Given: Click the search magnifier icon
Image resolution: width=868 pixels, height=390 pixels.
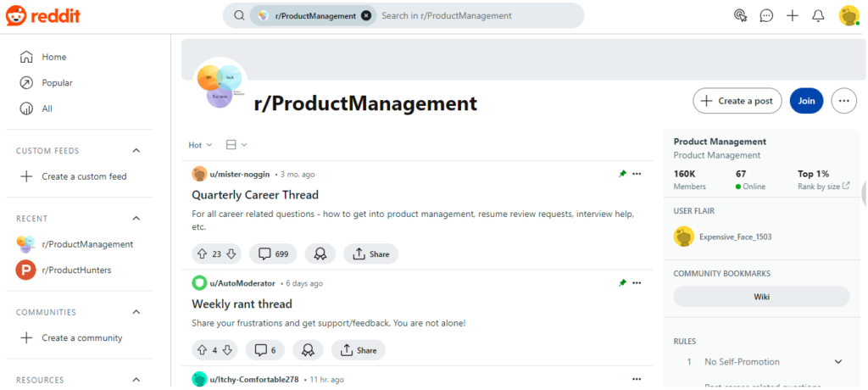Looking at the screenshot, I should (x=239, y=15).
